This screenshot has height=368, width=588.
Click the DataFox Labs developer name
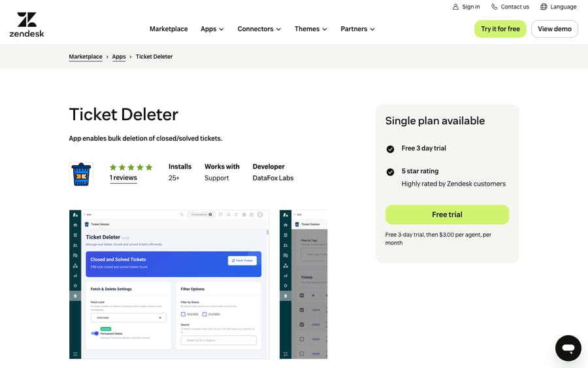(x=273, y=178)
